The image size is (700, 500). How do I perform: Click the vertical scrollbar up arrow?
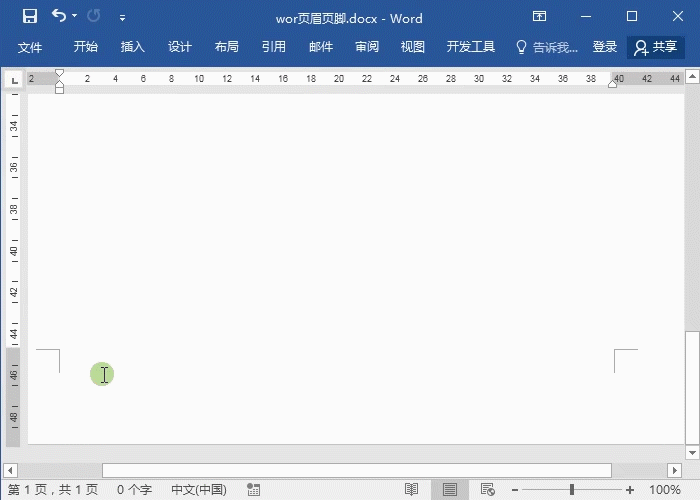pyautogui.click(x=692, y=76)
